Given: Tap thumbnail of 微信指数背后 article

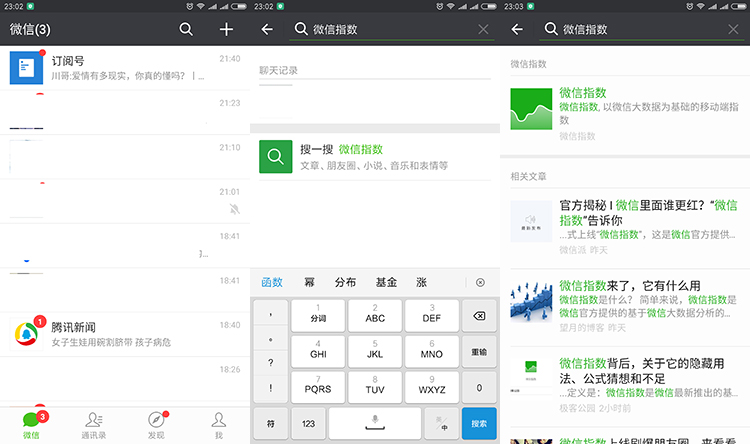Looking at the screenshot, I should pyautogui.click(x=531, y=377).
